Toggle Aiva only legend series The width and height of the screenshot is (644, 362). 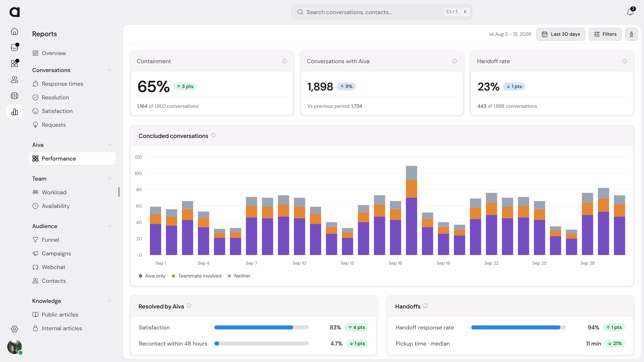pos(152,276)
